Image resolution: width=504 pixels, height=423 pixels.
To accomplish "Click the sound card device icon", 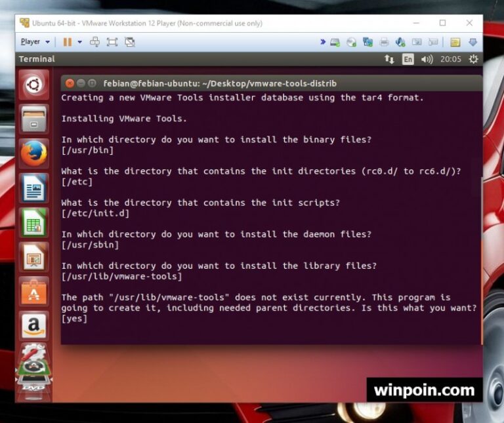I will (400, 42).
